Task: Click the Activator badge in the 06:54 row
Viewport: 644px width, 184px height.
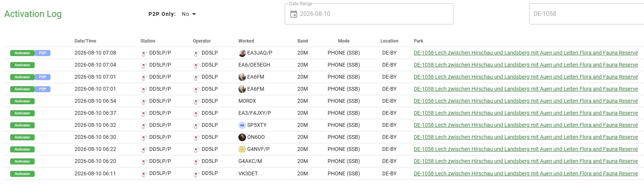Action: (22, 101)
